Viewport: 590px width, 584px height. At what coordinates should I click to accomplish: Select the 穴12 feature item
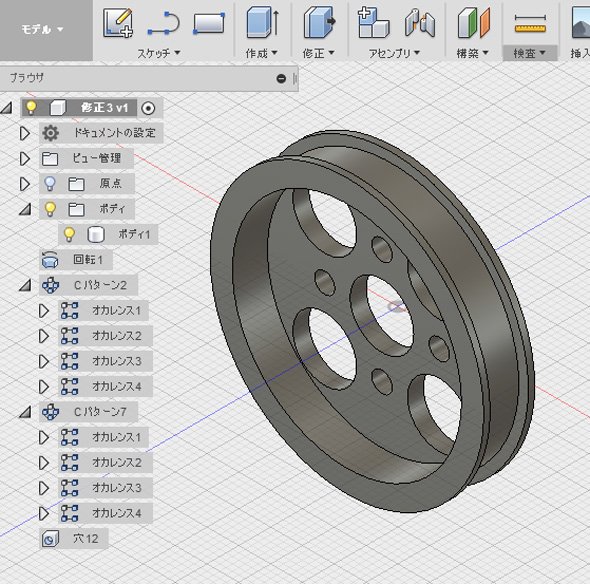click(x=74, y=538)
